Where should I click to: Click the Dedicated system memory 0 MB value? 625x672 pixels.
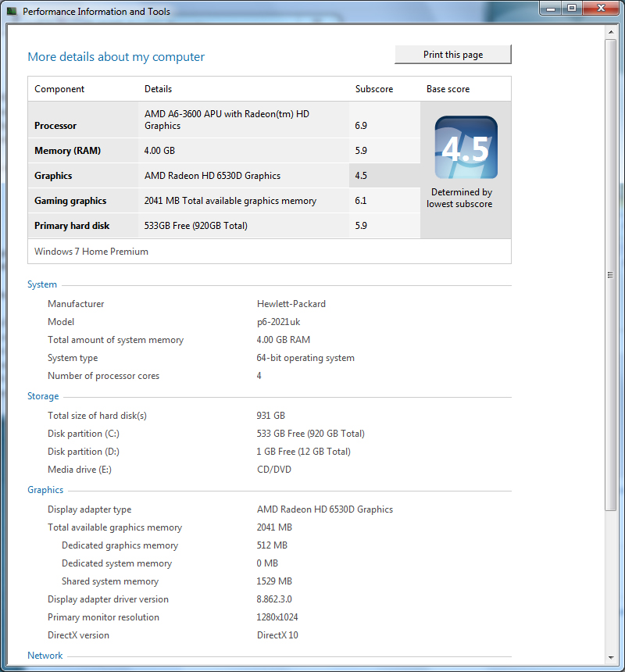tap(267, 563)
